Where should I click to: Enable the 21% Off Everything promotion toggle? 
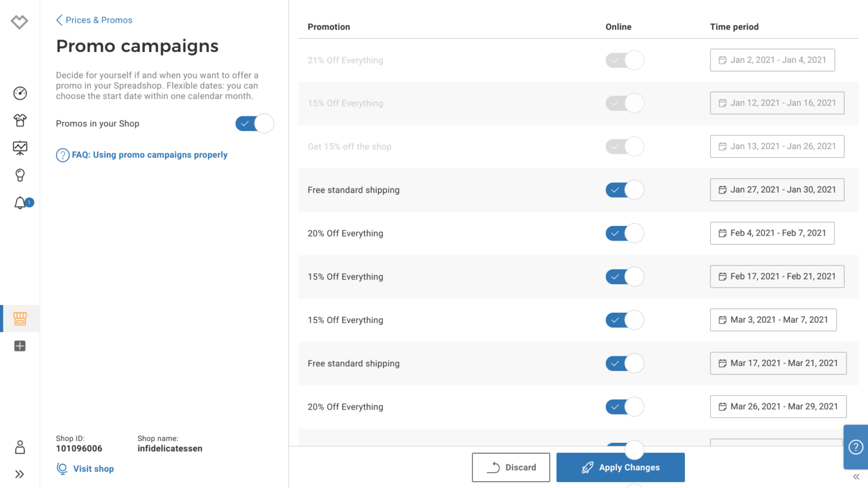coord(624,60)
